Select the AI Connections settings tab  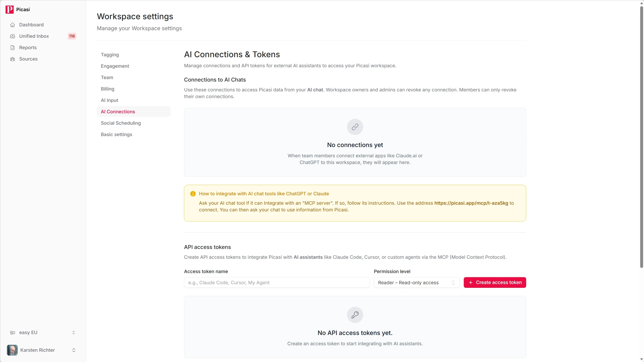134,112
